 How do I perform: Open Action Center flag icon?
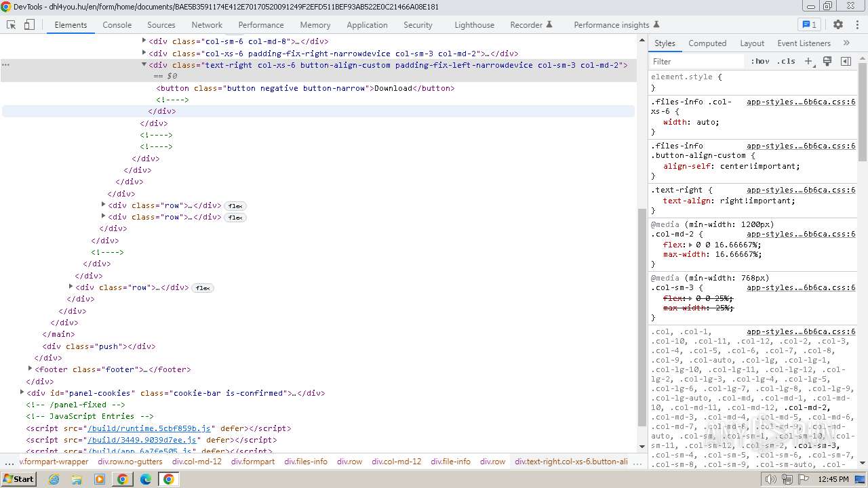(x=803, y=479)
